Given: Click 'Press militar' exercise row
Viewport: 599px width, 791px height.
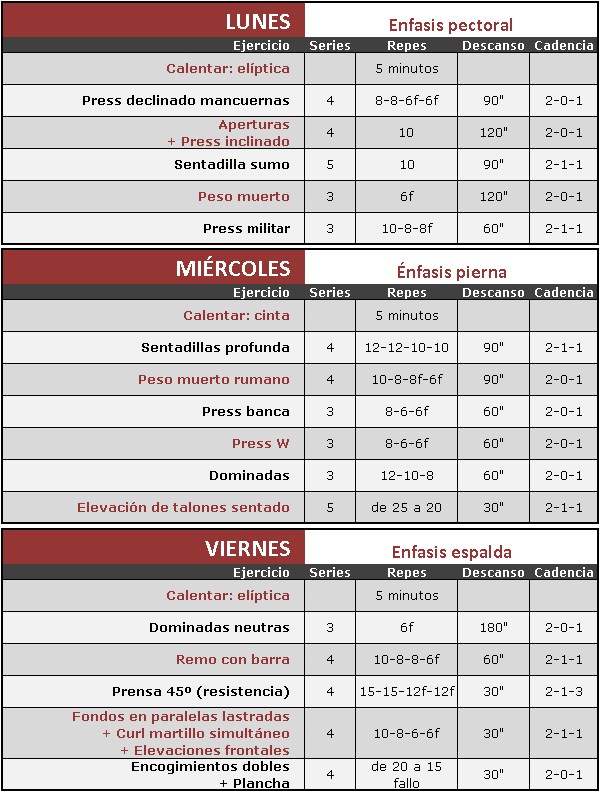Looking at the screenshot, I should (300, 229).
